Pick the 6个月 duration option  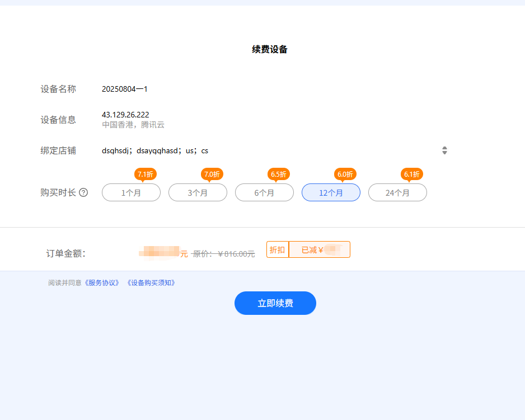pos(264,192)
